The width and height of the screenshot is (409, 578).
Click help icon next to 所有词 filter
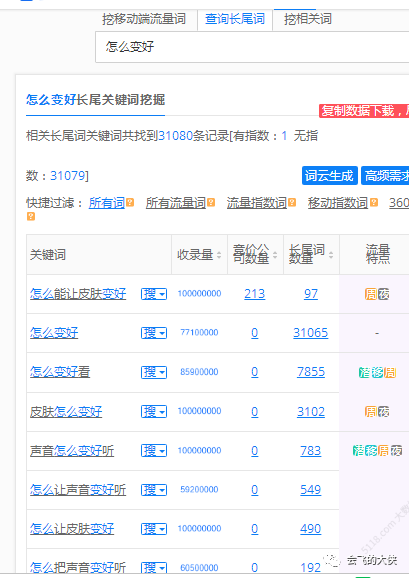click(x=130, y=203)
